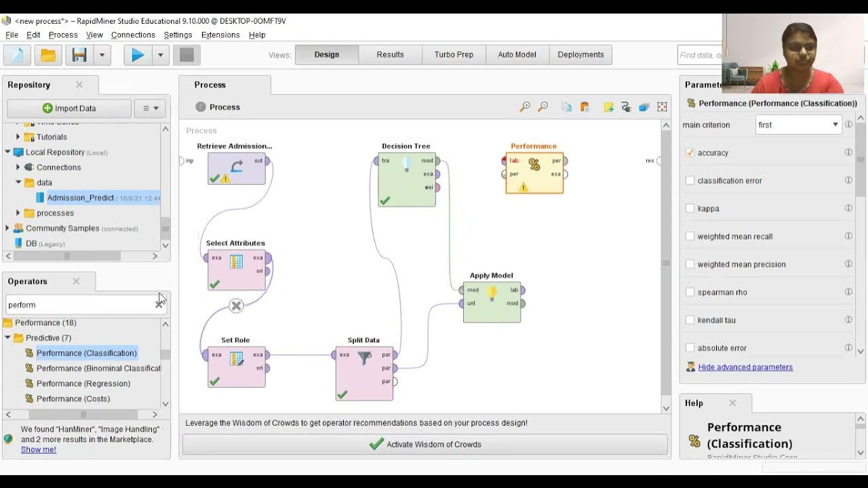
Task: Select the Split Data operator
Action: (x=364, y=373)
